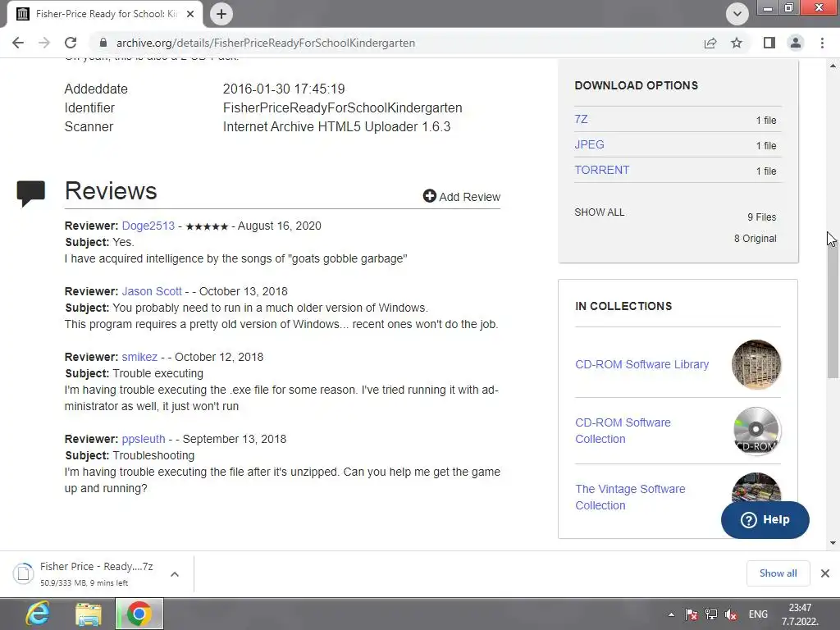
Task: Open File Explorer from taskbar
Action: coord(89,614)
